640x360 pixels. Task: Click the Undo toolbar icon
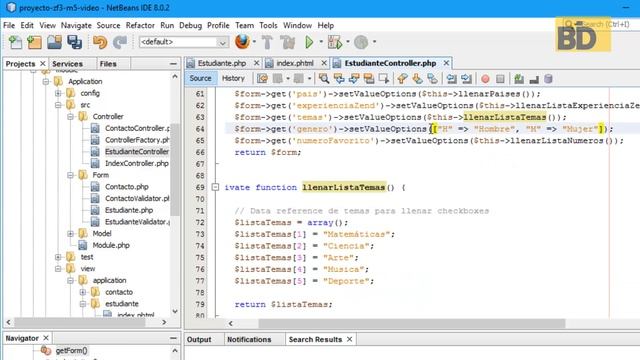click(x=100, y=42)
